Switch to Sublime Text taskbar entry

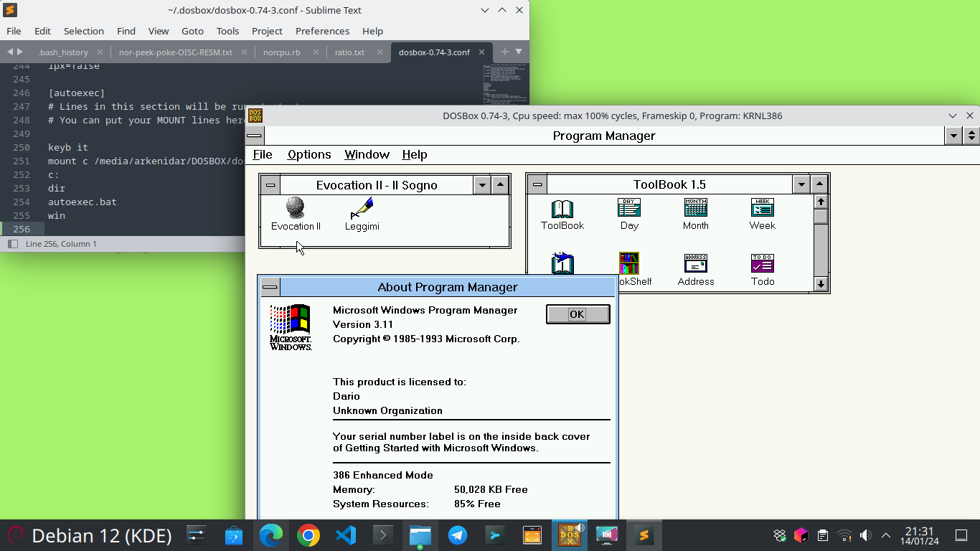(x=644, y=535)
